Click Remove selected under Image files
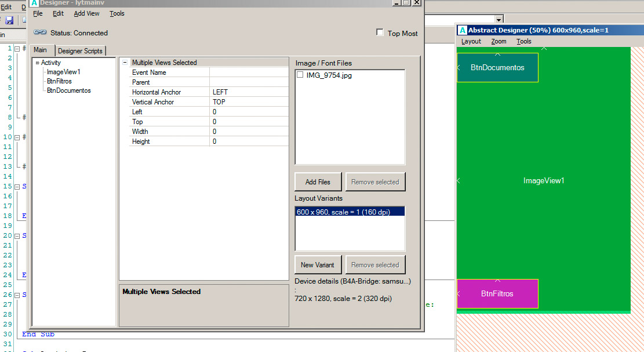Image resolution: width=644 pixels, height=352 pixels. point(375,182)
